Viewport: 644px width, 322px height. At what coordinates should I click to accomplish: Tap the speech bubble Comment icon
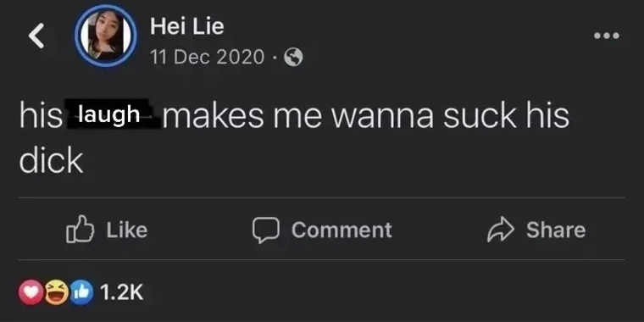pyautogui.click(x=266, y=230)
